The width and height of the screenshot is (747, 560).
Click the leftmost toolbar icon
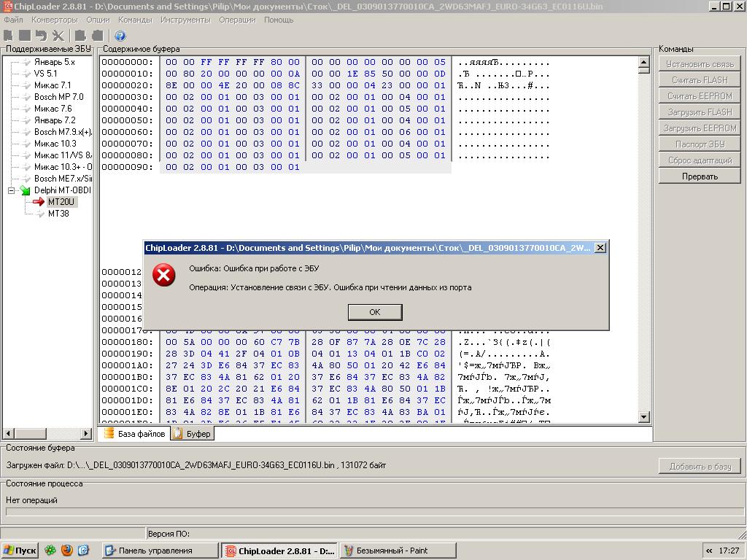[x=9, y=36]
